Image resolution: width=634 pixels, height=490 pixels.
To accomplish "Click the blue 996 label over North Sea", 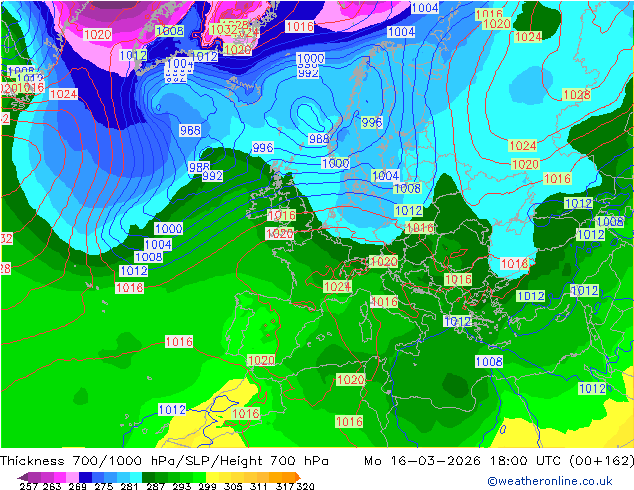I will 262,148.
